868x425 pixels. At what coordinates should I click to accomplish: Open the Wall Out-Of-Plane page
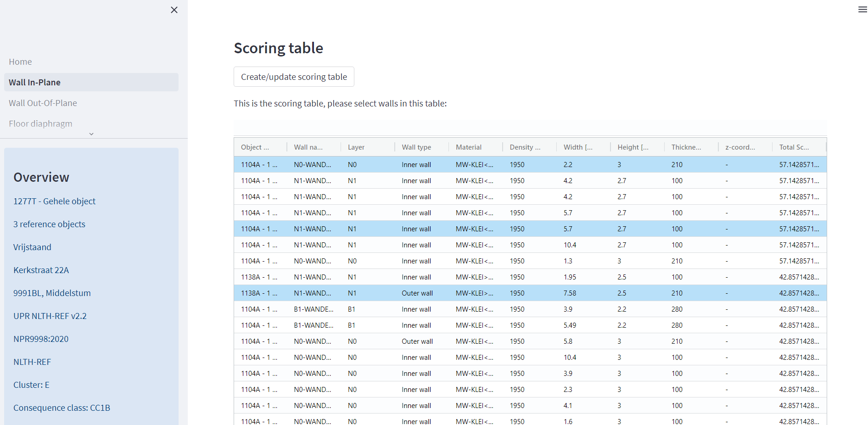click(x=43, y=103)
